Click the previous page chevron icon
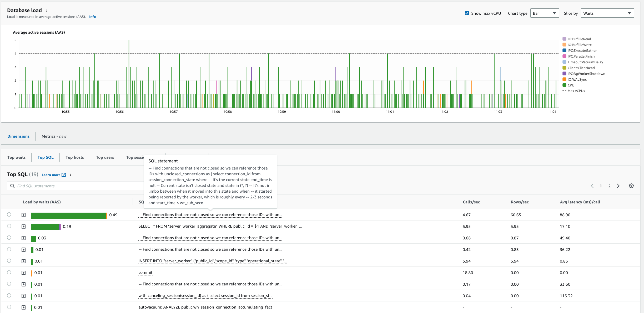644x313 pixels. coord(592,186)
